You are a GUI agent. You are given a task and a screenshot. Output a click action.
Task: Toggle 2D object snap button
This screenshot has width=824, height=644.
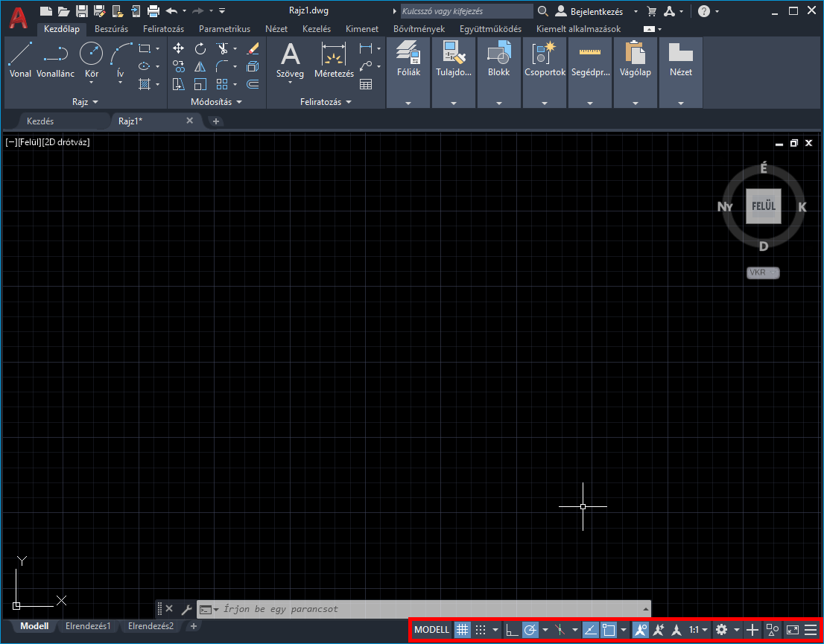609,629
